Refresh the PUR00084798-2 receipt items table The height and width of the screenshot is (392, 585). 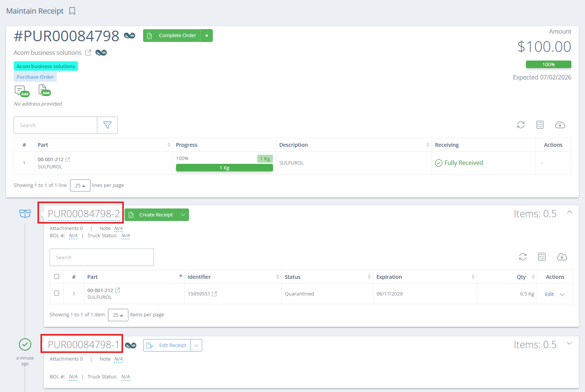(x=523, y=257)
